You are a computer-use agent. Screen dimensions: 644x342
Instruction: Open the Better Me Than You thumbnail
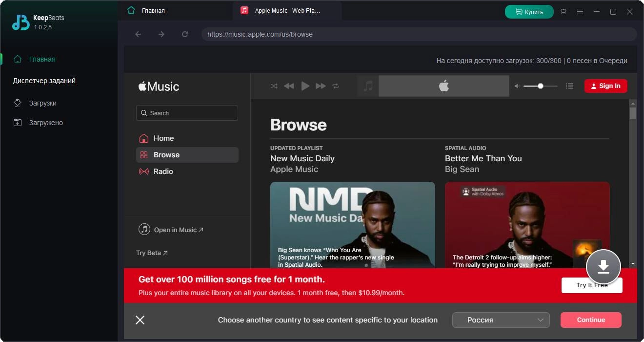click(x=527, y=225)
